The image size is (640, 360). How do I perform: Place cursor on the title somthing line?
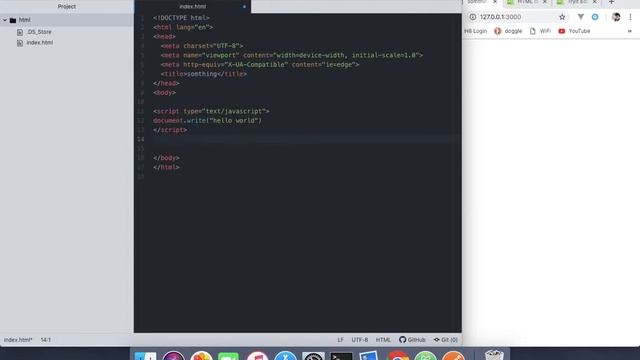(204, 74)
